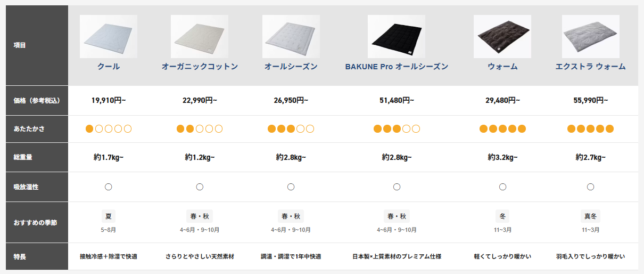Select the オールシーズン blanket thumbnail
The width and height of the screenshot is (644, 274).
(x=291, y=36)
